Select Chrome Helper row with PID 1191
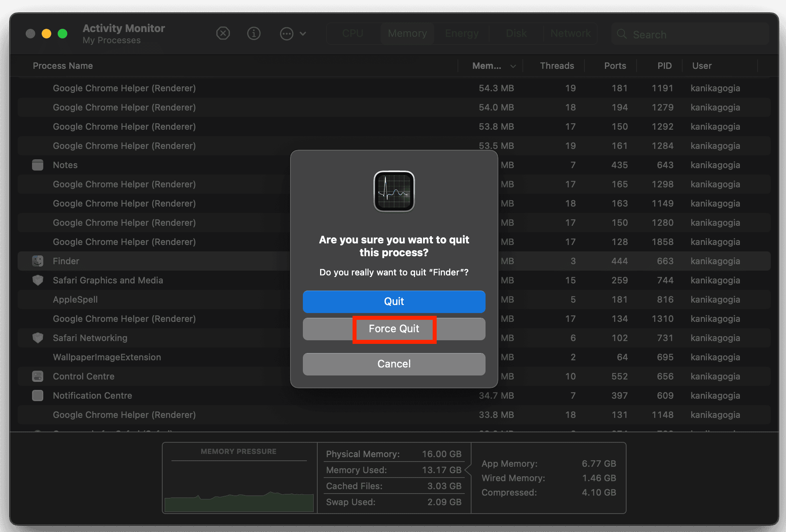 tap(394, 88)
